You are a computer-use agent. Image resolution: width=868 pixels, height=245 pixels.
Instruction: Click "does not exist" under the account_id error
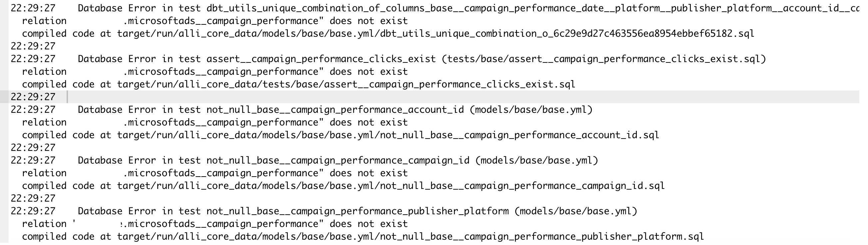point(369,122)
